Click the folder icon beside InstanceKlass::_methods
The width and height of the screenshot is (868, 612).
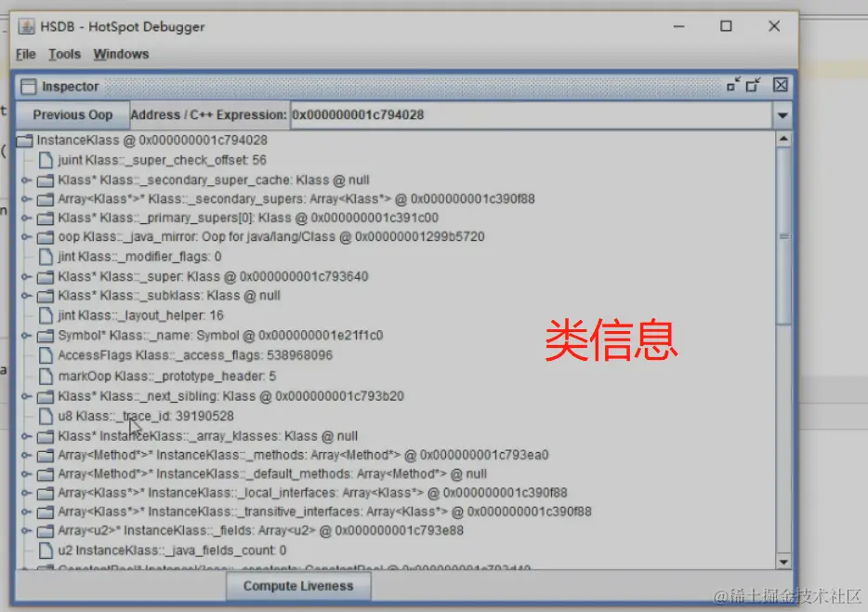point(46,455)
